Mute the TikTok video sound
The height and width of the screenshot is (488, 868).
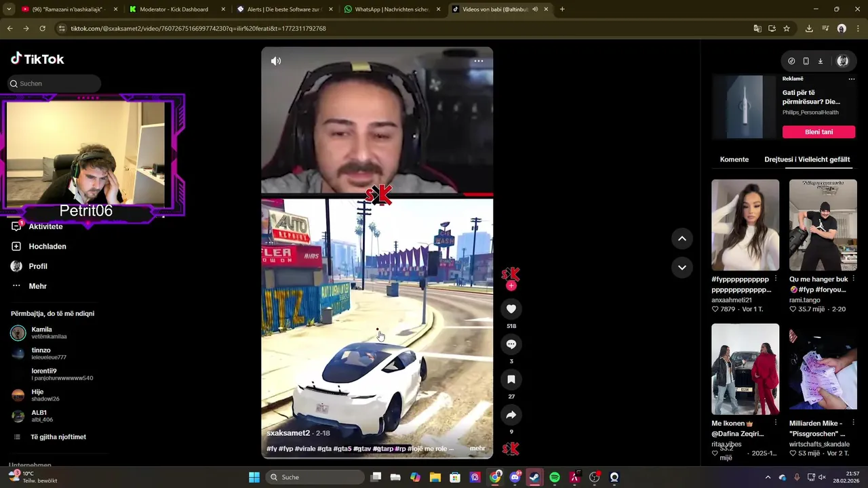(x=276, y=61)
